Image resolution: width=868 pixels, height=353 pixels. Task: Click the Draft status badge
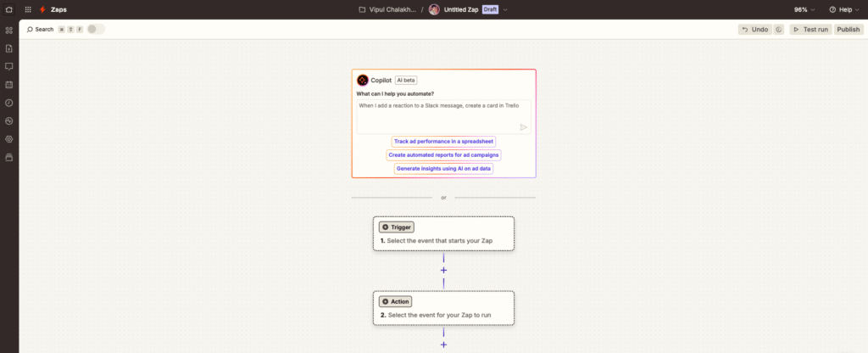[x=491, y=9]
